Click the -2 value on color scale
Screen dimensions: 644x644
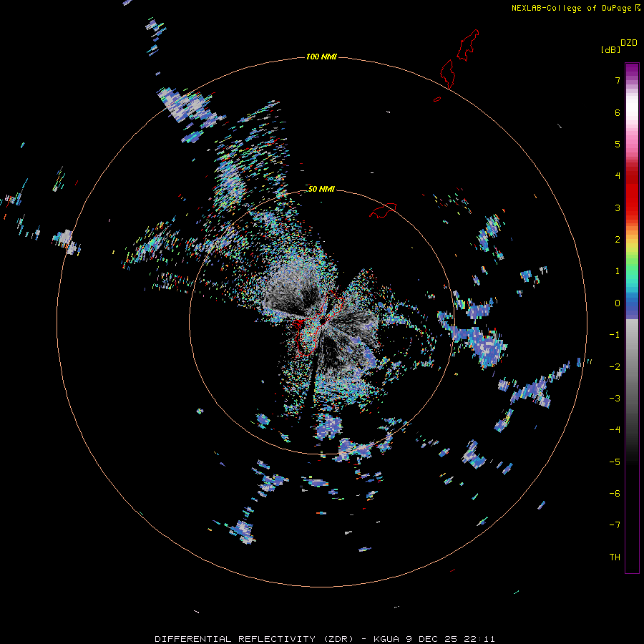(x=615, y=367)
